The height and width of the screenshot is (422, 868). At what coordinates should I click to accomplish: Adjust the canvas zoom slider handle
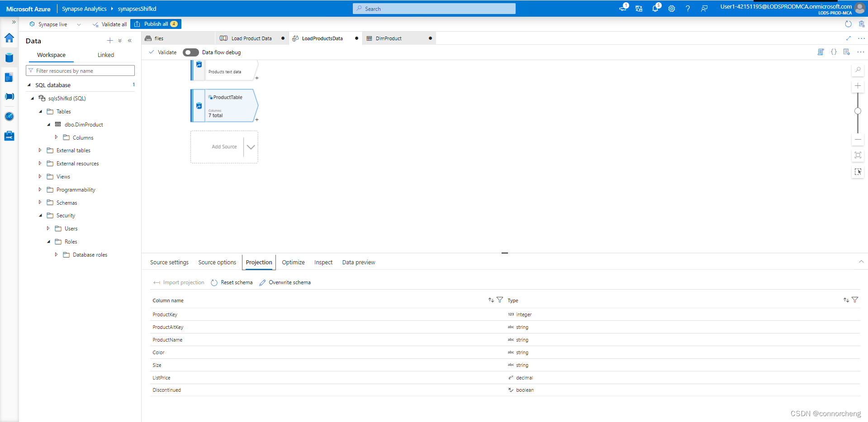tap(858, 111)
